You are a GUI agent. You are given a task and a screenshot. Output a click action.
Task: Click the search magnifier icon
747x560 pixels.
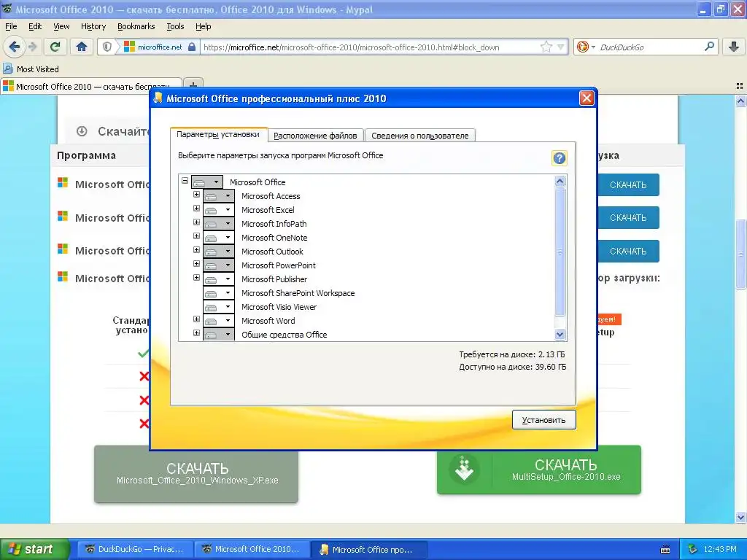point(709,47)
